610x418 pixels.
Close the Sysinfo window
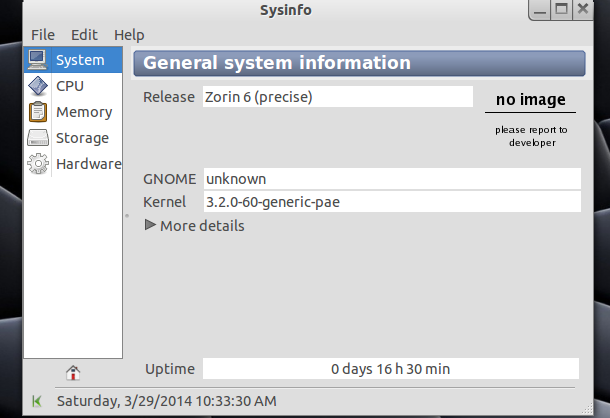587,10
